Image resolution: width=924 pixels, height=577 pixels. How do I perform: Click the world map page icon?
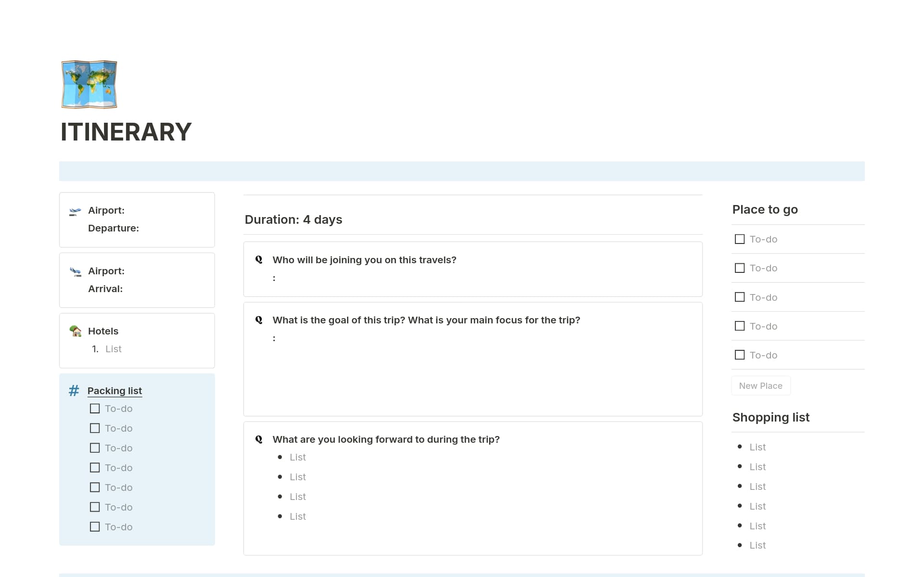pyautogui.click(x=89, y=84)
